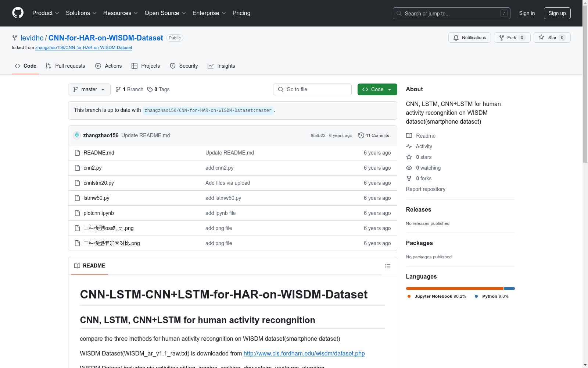Screen dimensions: 588x368
Task: Click the zhangzhao156 avatar icon
Action: (77, 135)
